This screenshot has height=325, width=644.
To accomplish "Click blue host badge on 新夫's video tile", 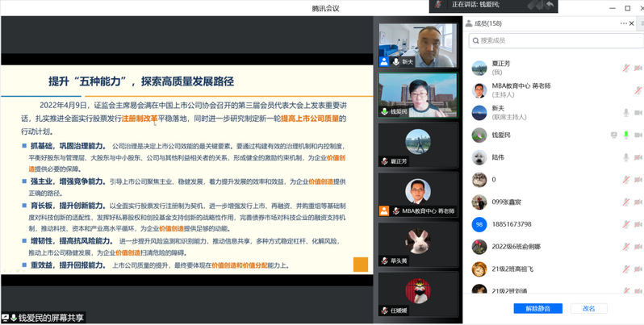I will [x=384, y=62].
